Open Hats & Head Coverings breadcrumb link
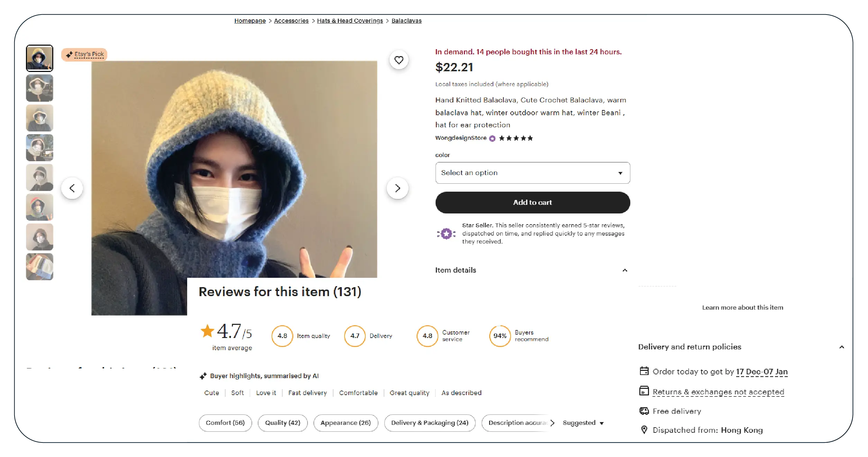 coord(350,21)
